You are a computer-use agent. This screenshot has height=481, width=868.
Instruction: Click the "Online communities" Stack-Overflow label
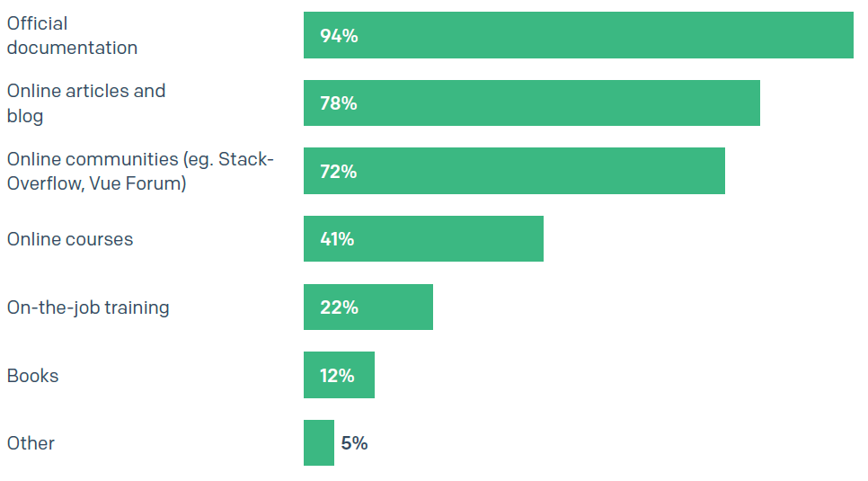point(140,171)
